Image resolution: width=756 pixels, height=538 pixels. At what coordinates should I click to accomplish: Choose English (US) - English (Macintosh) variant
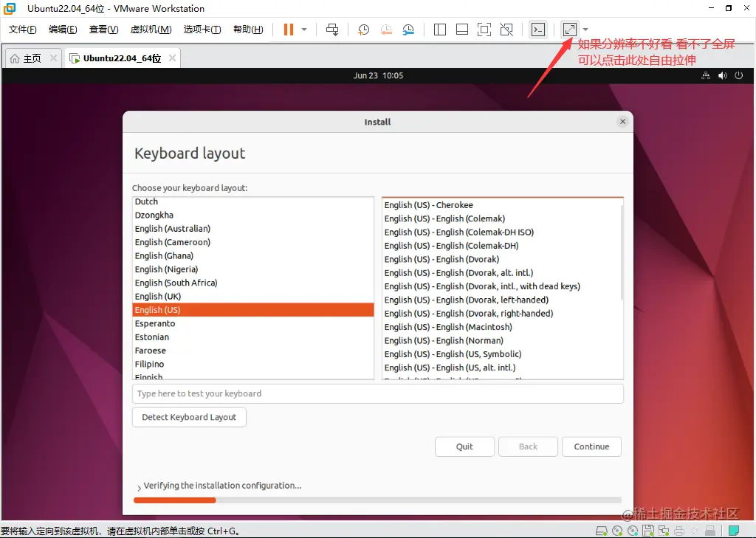pos(501,327)
